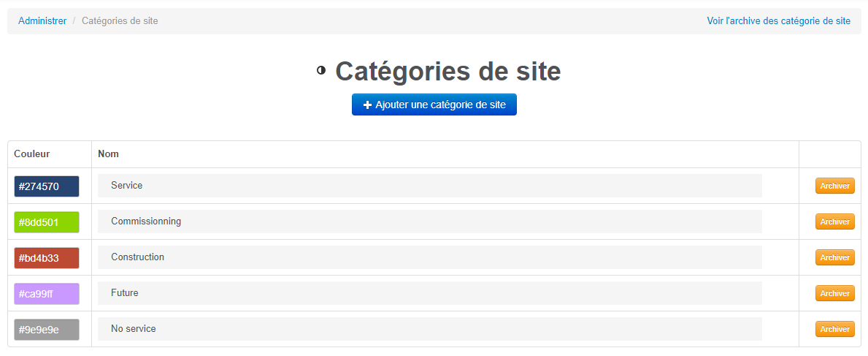Edit the Future name field
868x356 pixels.
coord(429,293)
